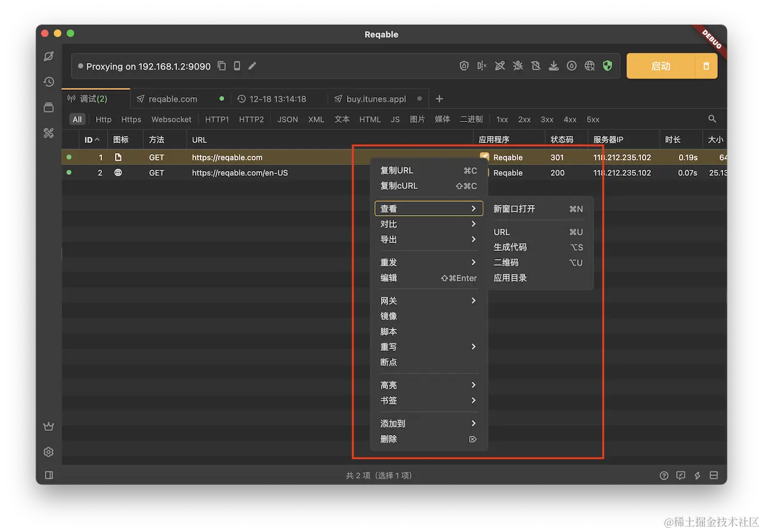Choose 复制URL from the context menu
This screenshot has width=763, height=532.
[x=429, y=170]
